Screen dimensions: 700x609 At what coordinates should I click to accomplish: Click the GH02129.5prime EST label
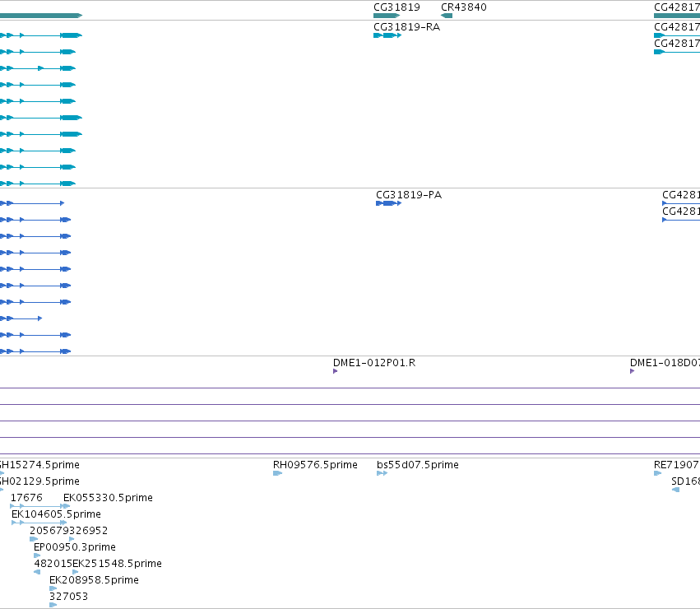click(39, 481)
